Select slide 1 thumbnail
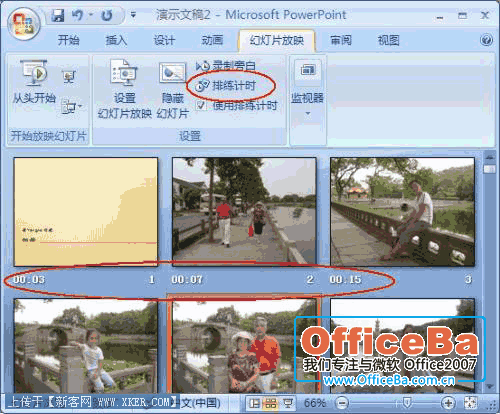The width and height of the screenshot is (500, 414). coord(86,212)
